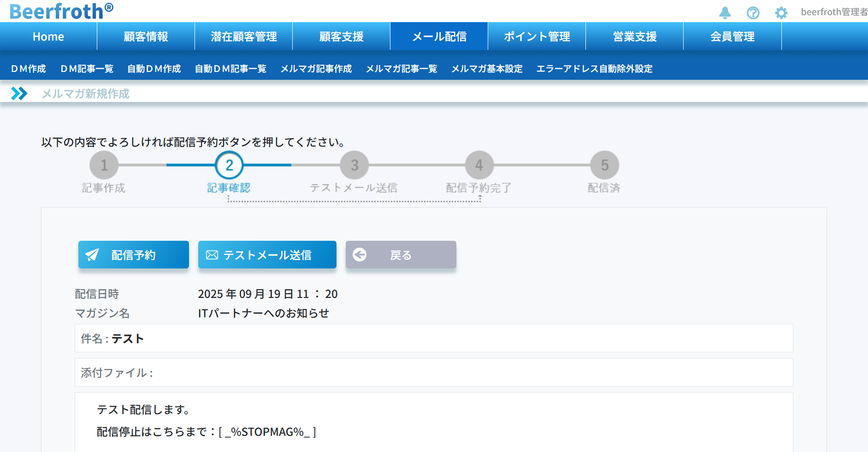Open beerfroth管理者 user menu
This screenshot has height=452, width=868.
point(833,12)
